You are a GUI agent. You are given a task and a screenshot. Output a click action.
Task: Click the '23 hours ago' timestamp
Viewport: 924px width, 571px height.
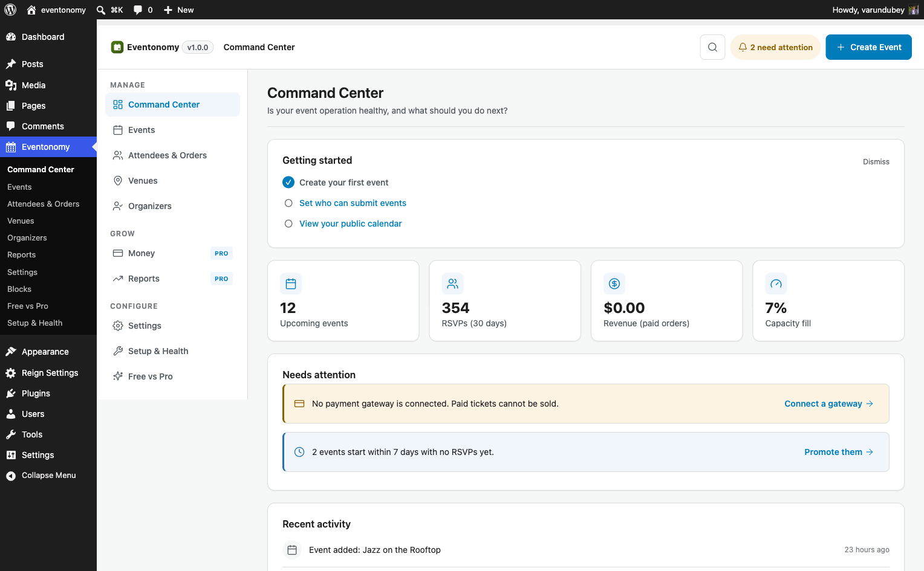(x=867, y=550)
